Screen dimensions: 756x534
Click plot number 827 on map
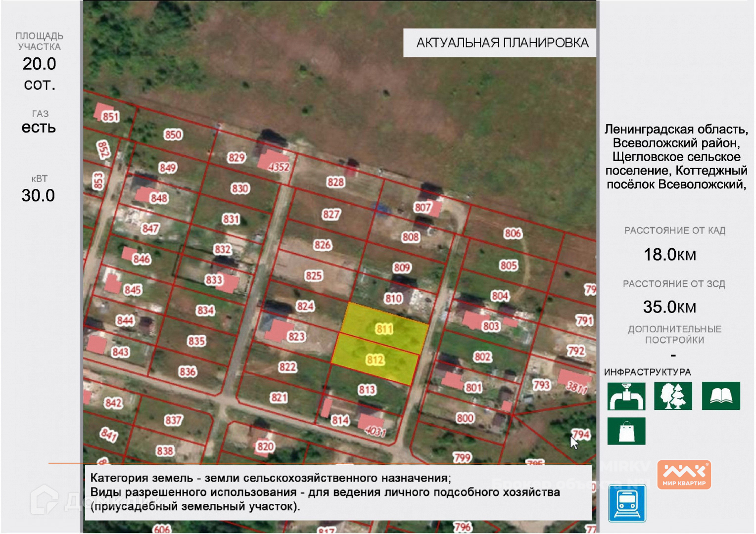(x=331, y=214)
